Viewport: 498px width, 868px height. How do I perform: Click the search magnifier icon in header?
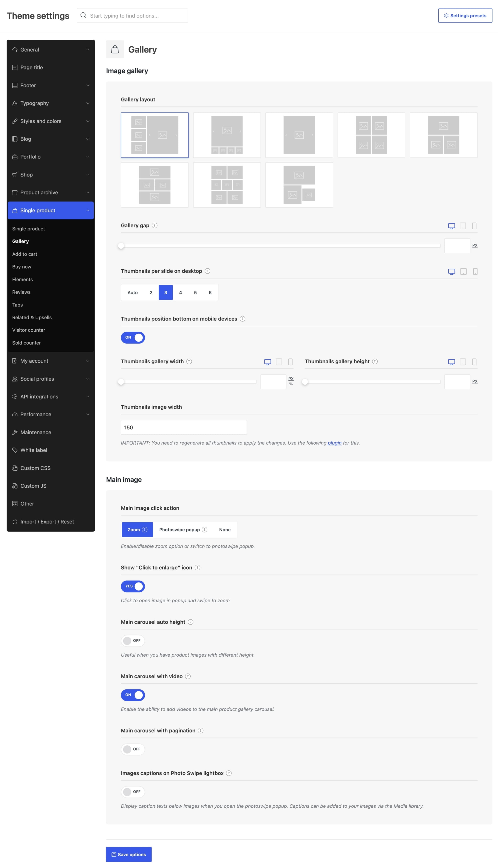(84, 15)
